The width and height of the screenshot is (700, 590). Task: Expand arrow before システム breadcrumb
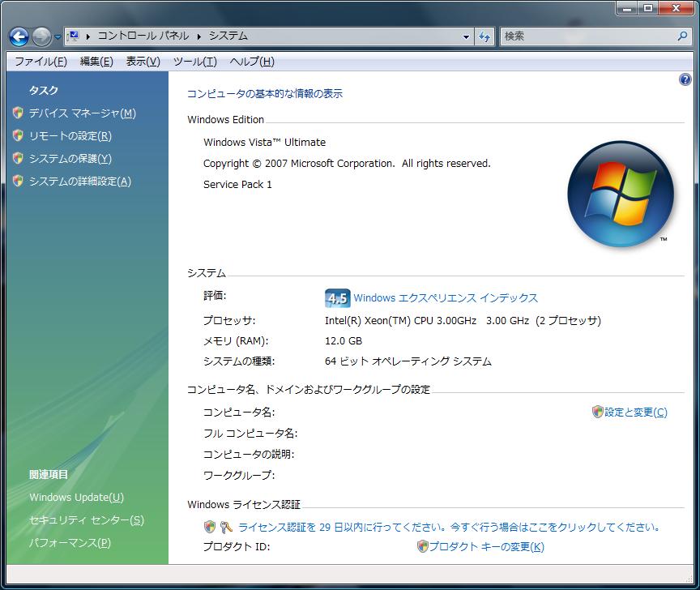[x=199, y=36]
